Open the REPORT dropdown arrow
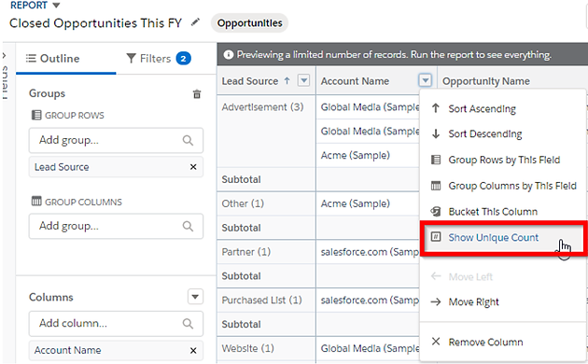The image size is (588, 364). click(56, 6)
